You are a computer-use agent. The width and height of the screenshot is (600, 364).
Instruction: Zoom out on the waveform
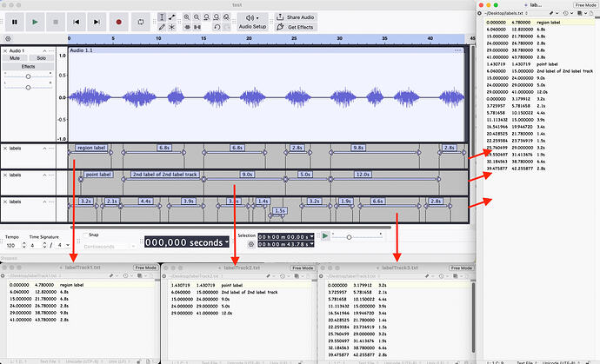click(x=197, y=17)
